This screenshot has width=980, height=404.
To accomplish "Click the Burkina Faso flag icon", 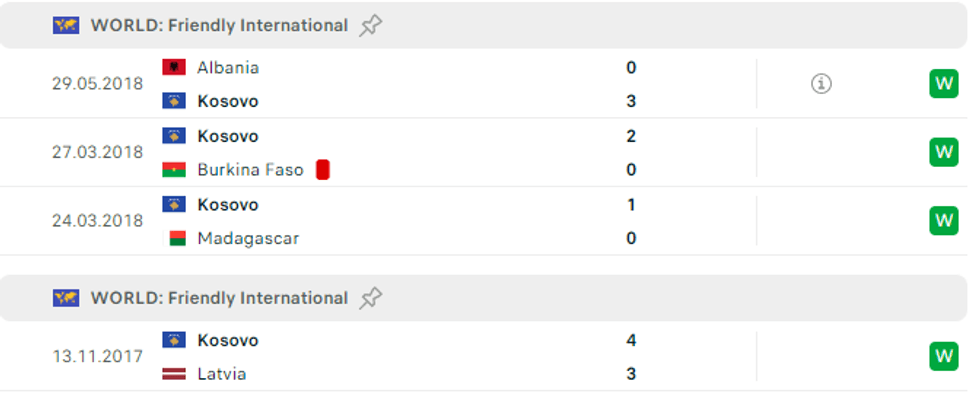I will (x=174, y=170).
